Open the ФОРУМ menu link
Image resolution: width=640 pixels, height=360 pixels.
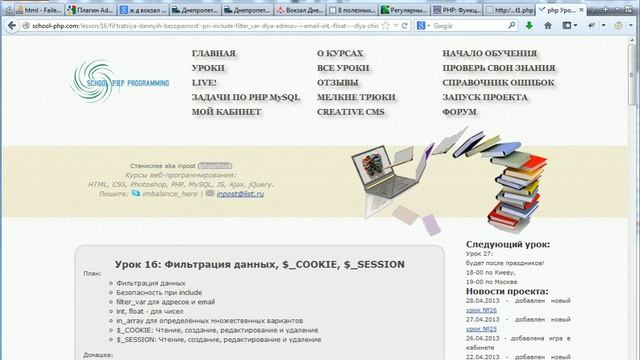click(x=459, y=112)
